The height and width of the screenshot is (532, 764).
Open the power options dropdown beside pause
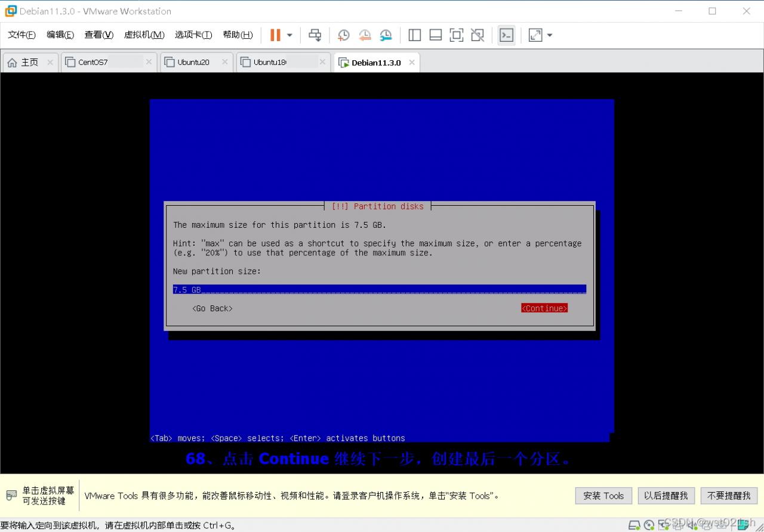[289, 35]
